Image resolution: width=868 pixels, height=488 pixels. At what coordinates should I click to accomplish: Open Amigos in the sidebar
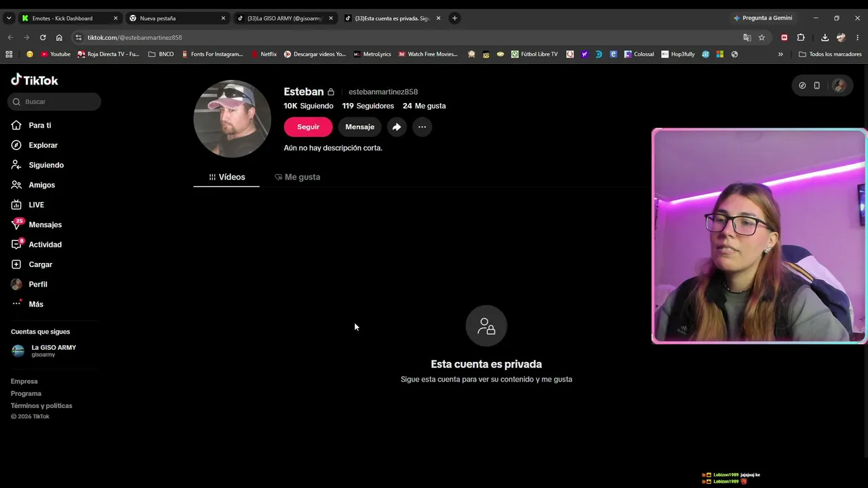click(41, 185)
